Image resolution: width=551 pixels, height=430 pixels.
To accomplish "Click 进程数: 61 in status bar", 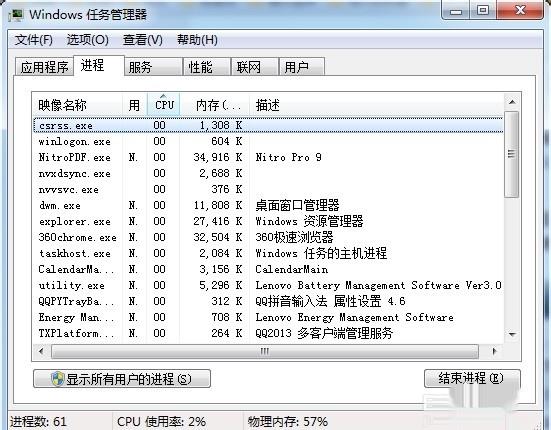I will (38, 422).
